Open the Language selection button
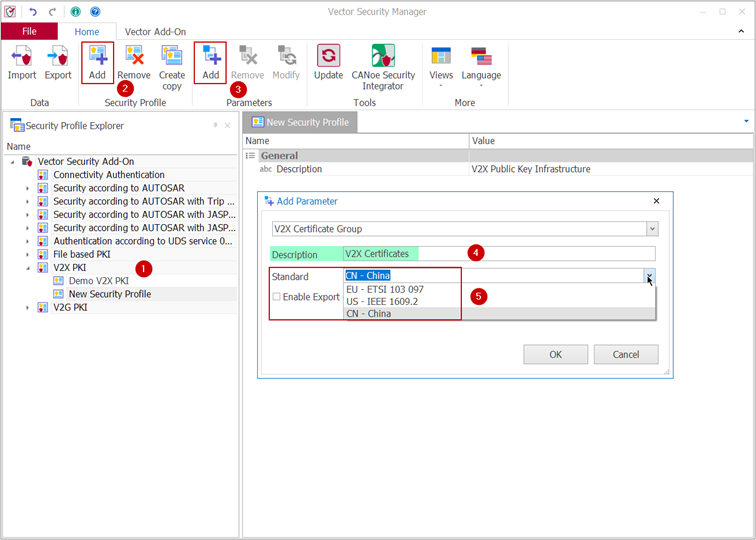Screen dimensions: 756x540 [481, 66]
